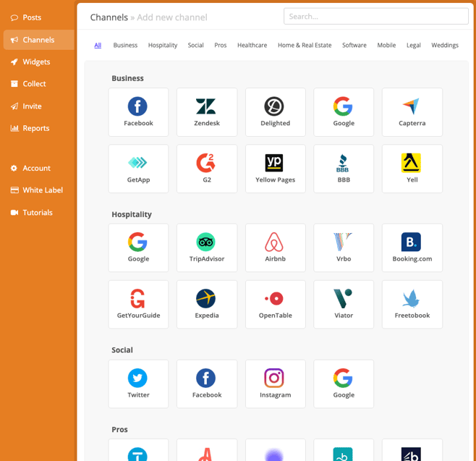Viewport: 476px width, 461px height.
Task: Click the Channels breadcrumb link
Action: pyautogui.click(x=109, y=17)
